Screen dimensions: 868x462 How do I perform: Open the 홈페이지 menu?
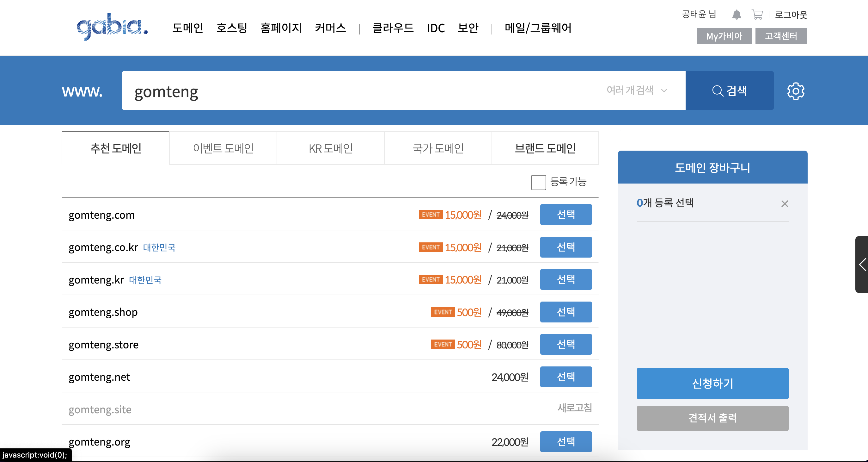[281, 28]
